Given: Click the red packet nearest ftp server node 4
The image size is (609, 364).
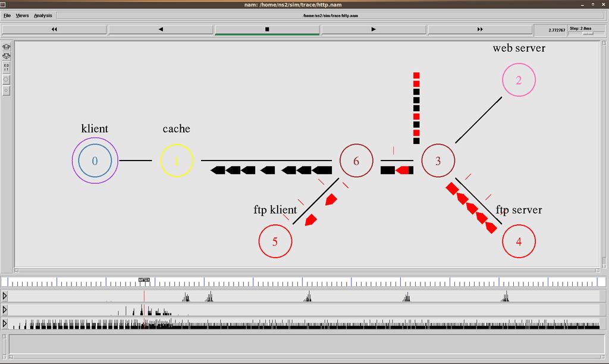Looking at the screenshot, I should point(491,227).
